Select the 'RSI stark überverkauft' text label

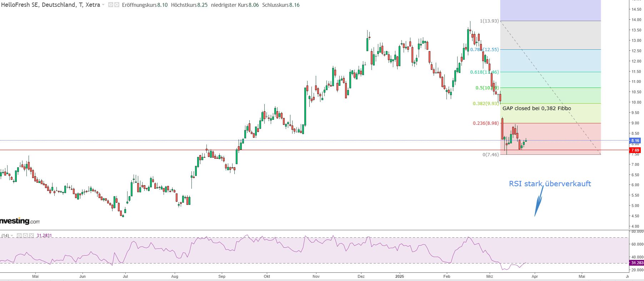click(550, 184)
